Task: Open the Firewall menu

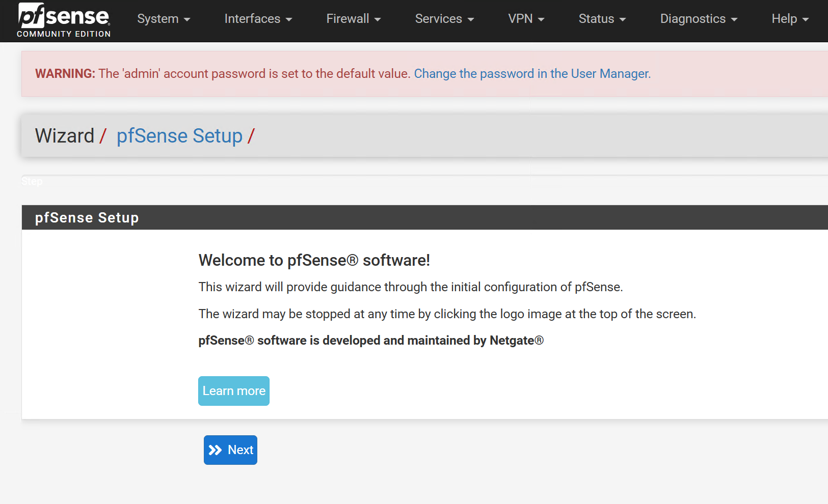Action: coord(353,19)
